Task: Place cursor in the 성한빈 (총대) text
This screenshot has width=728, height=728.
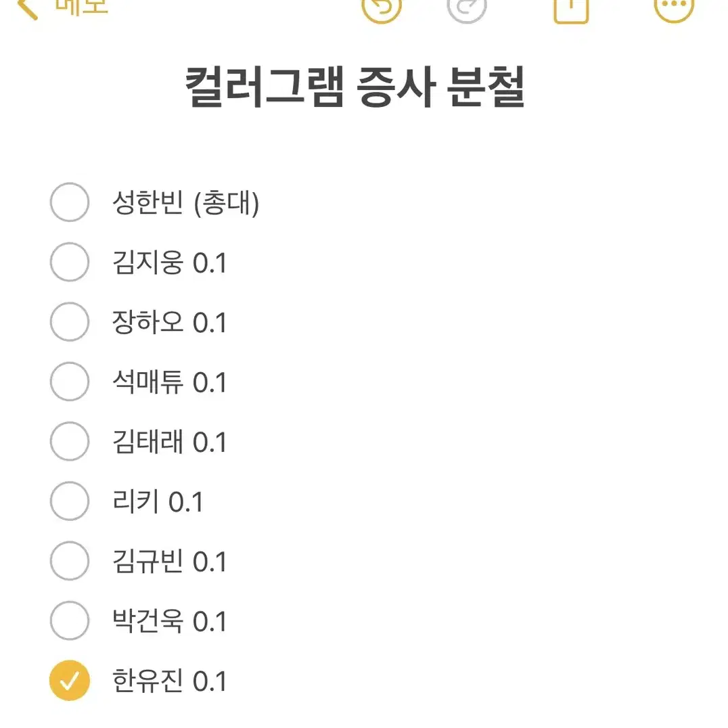Action: click(185, 203)
